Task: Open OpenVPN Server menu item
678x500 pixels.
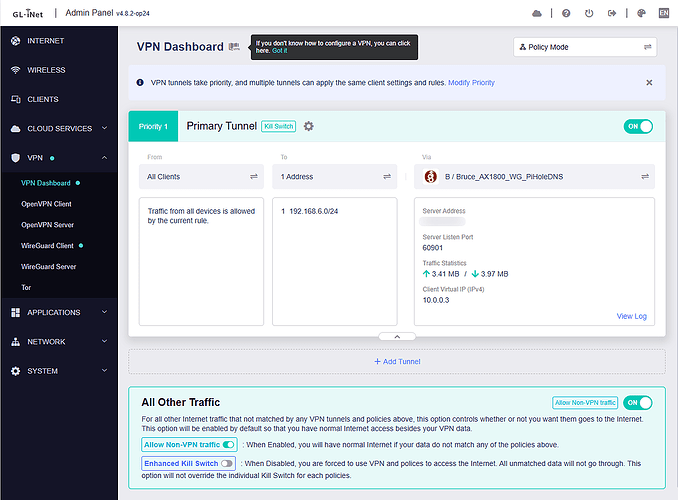Action: click(x=47, y=225)
